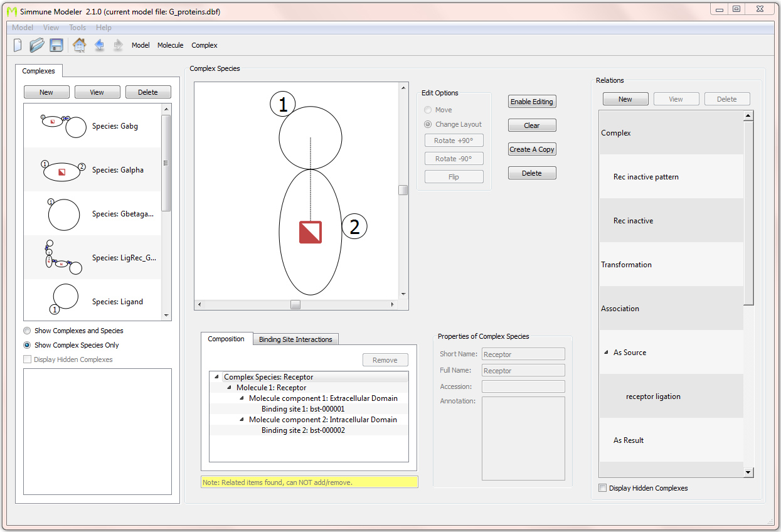The height and width of the screenshot is (532, 781).
Task: Select the Gbetaga species thumbnail
Action: tap(63, 214)
